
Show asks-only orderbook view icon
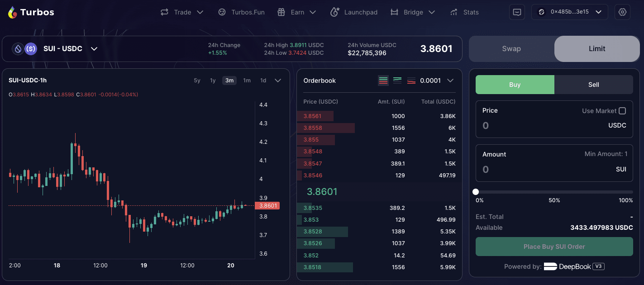pyautogui.click(x=411, y=81)
